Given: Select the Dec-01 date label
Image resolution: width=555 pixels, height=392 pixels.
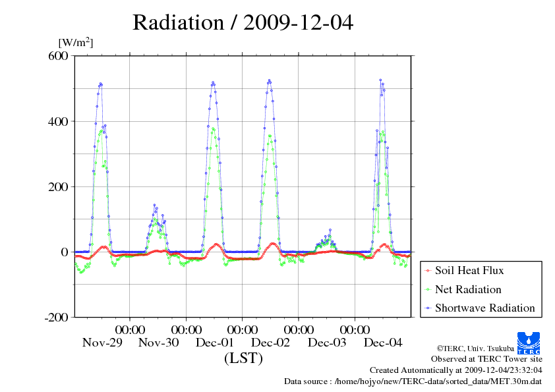Looking at the screenshot, I should 214,343.
